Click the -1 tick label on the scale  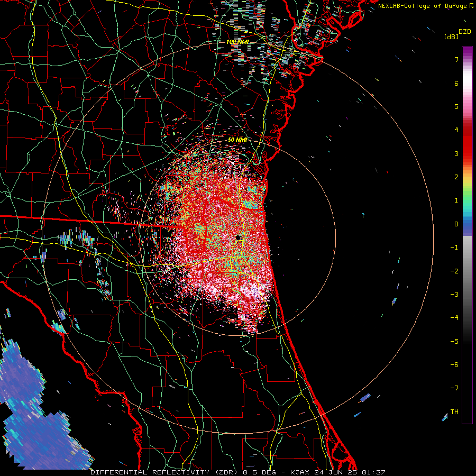click(x=454, y=248)
